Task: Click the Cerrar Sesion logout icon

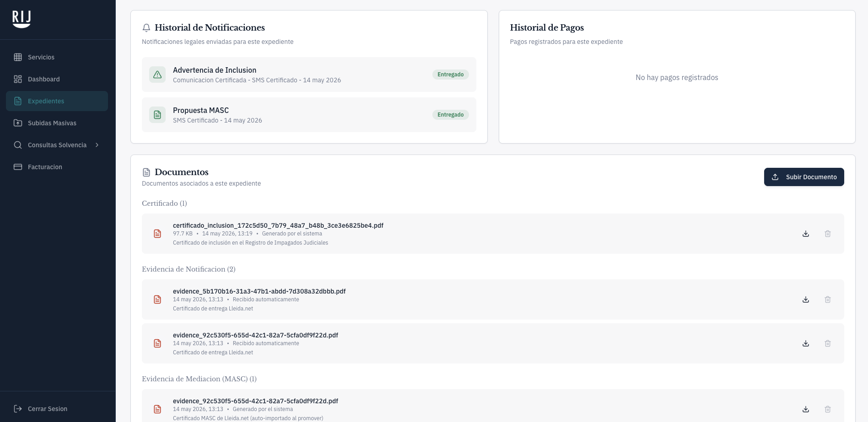Action: (18, 409)
